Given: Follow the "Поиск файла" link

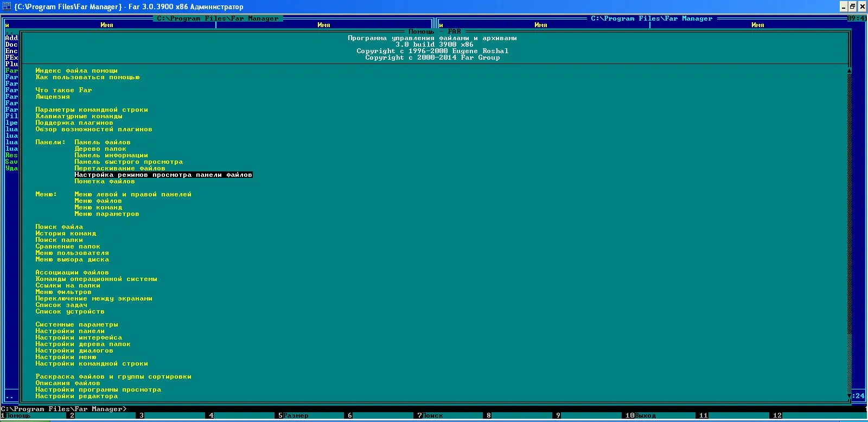Looking at the screenshot, I should pos(59,227).
